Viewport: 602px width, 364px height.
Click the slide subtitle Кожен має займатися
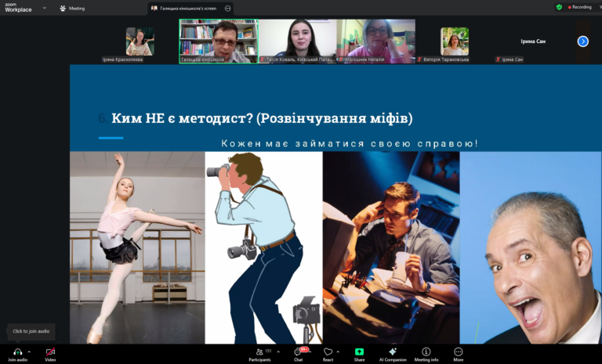point(350,143)
